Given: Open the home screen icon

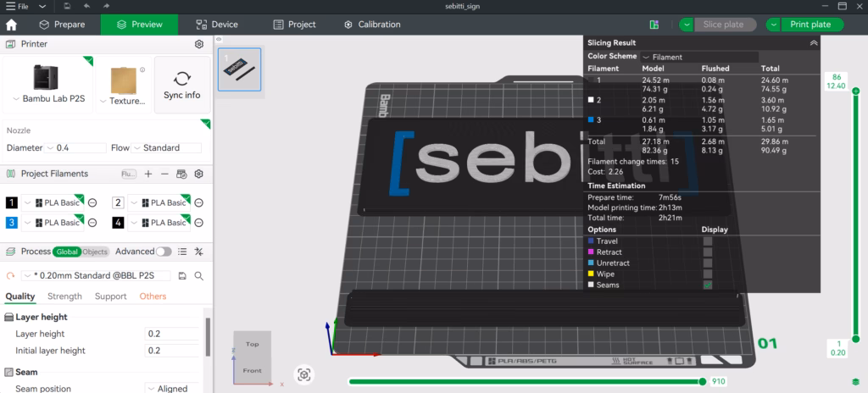Looking at the screenshot, I should tap(11, 25).
